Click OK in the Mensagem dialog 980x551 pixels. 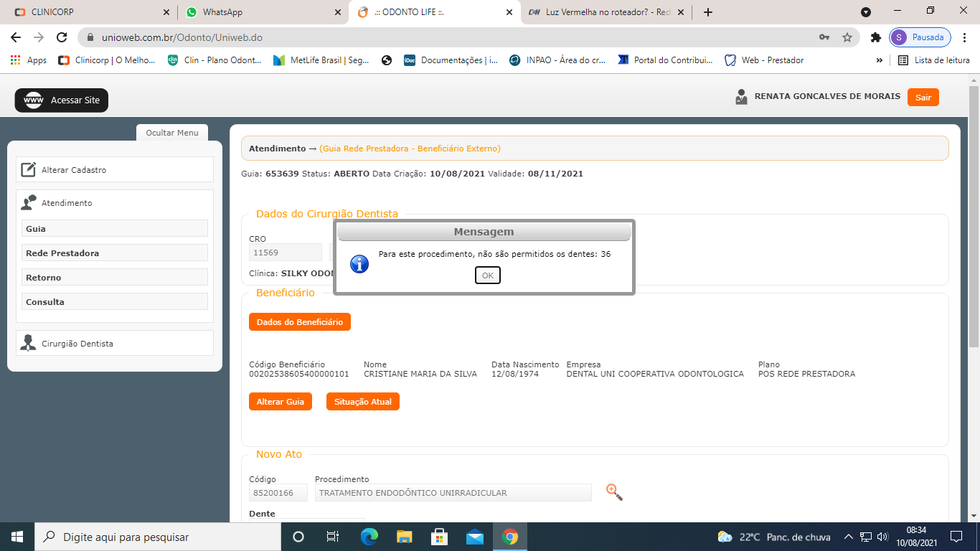tap(488, 275)
